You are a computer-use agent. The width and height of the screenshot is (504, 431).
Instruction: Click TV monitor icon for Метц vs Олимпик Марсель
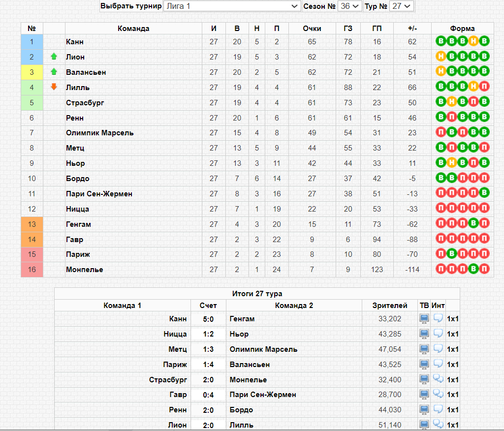(424, 349)
